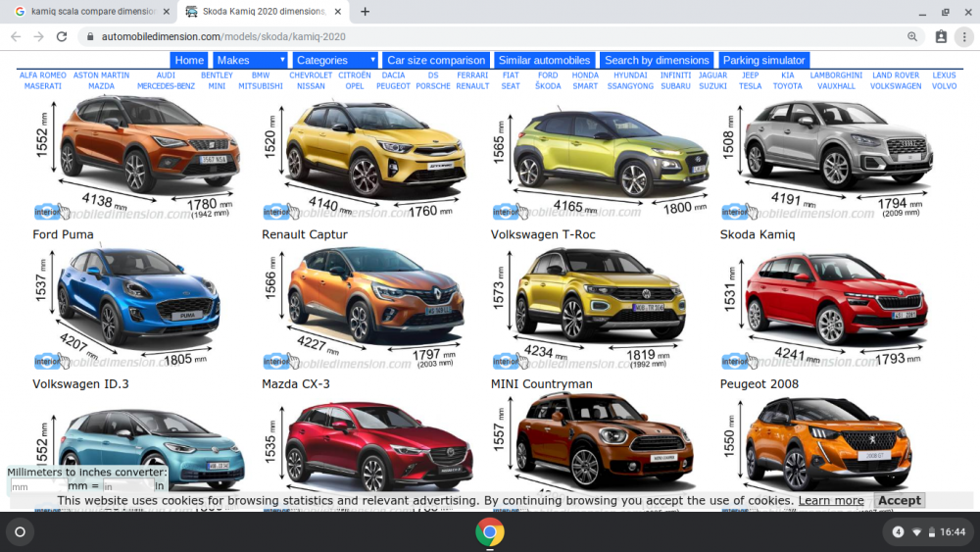980x552 pixels.
Task: Open notification count badge in tray
Action: click(898, 532)
